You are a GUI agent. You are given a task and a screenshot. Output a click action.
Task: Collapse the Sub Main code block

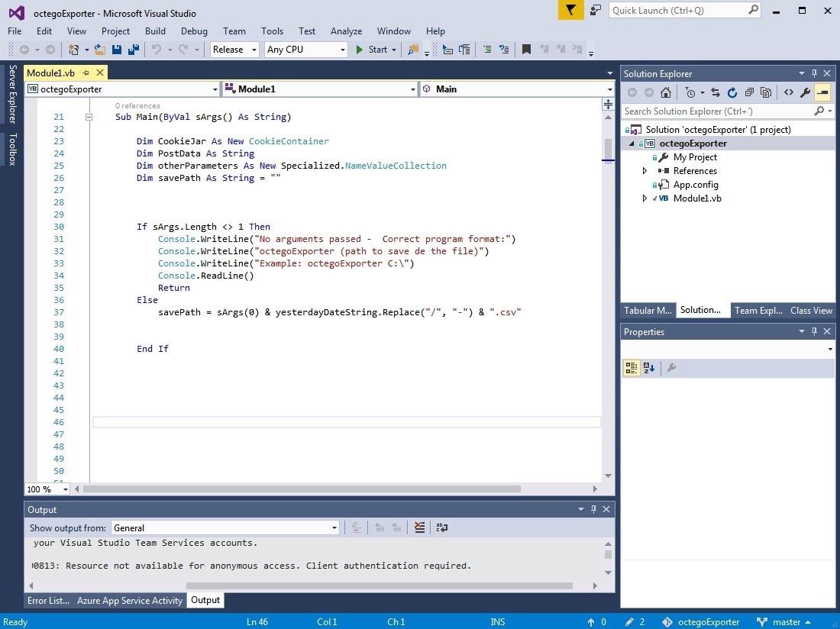coord(89,117)
